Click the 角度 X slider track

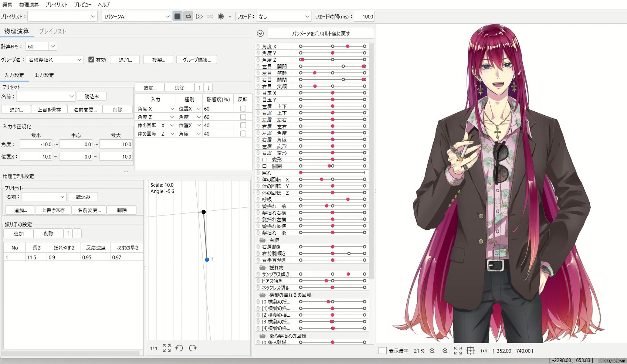(332, 47)
